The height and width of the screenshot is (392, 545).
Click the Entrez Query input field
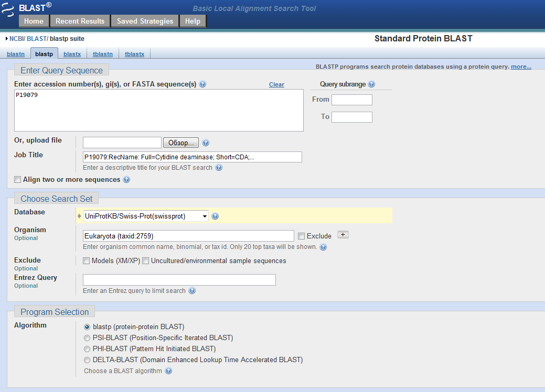tap(179, 280)
